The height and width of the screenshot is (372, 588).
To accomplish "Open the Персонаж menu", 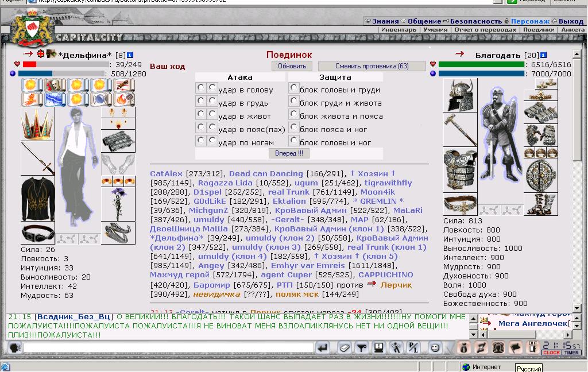I will coord(529,21).
